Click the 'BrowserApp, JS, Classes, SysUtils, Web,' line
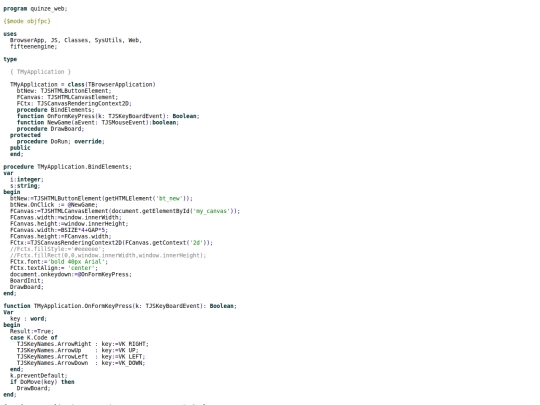The height and width of the screenshot is (405, 540). (76, 40)
